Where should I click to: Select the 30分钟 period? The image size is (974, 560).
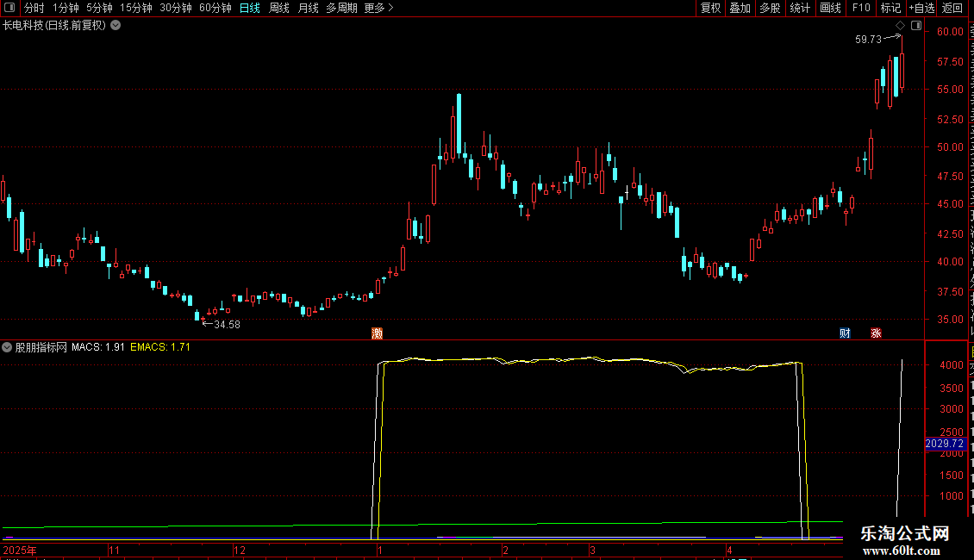176,8
